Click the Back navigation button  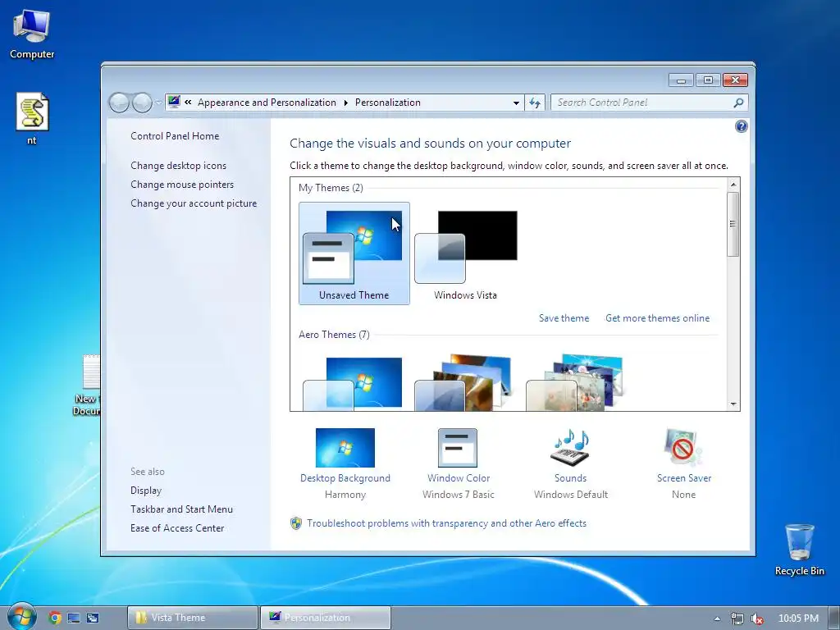[118, 103]
